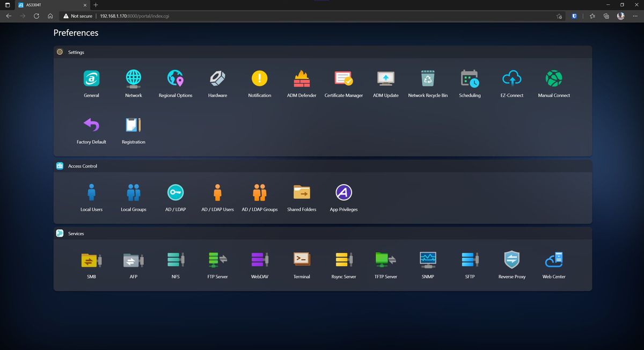
Task: Open Local Groups icon
Action: tap(134, 192)
